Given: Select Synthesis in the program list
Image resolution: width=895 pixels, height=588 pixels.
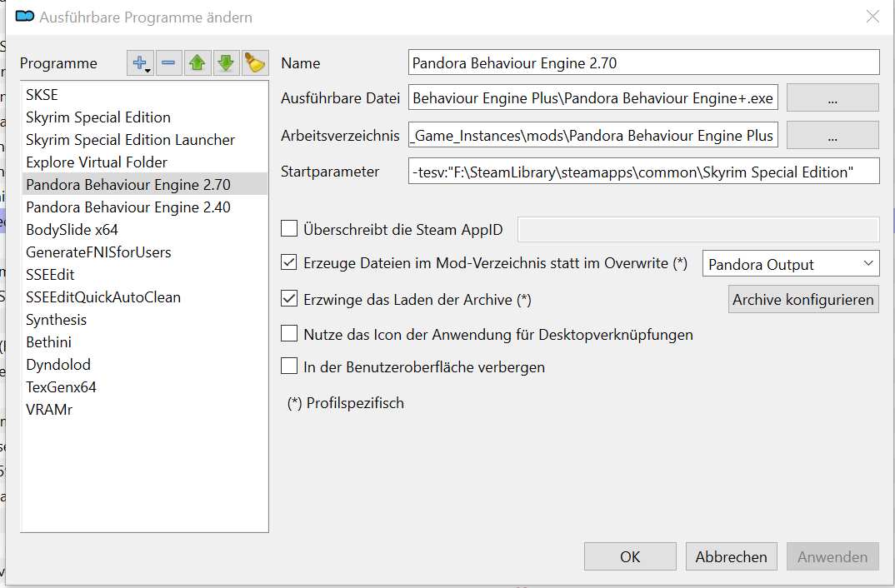Looking at the screenshot, I should point(144,319).
